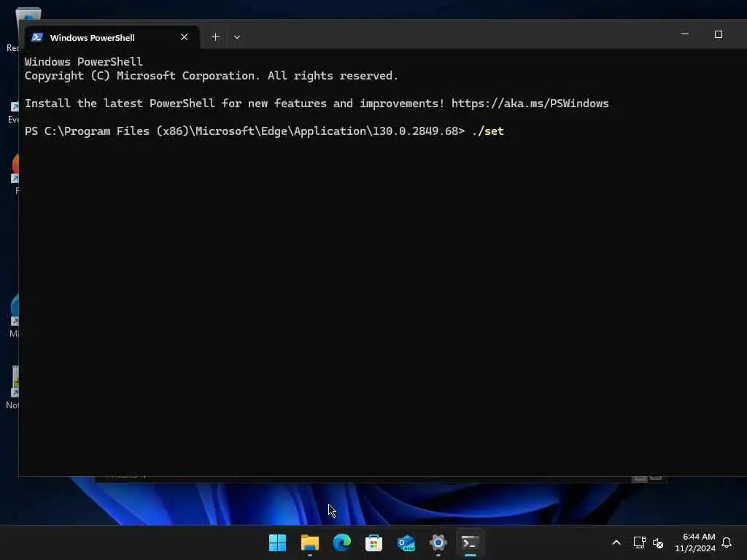Launch Microsoft Edge from taskbar
The image size is (747, 560).
(341, 542)
